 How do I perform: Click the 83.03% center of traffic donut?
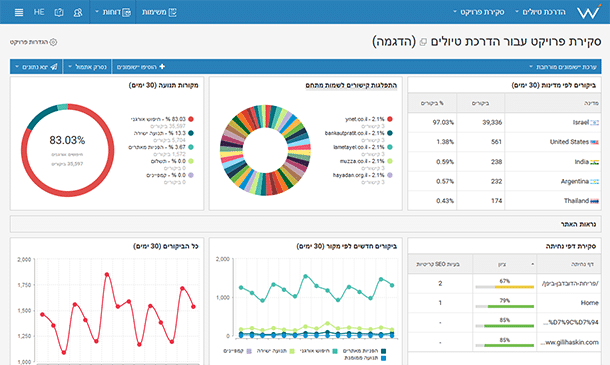click(67, 140)
